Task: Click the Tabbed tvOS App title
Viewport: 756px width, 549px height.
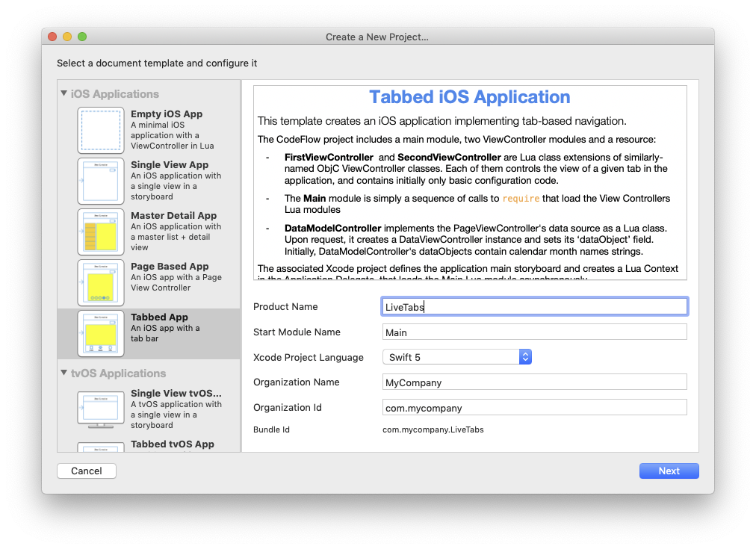Action: point(172,444)
